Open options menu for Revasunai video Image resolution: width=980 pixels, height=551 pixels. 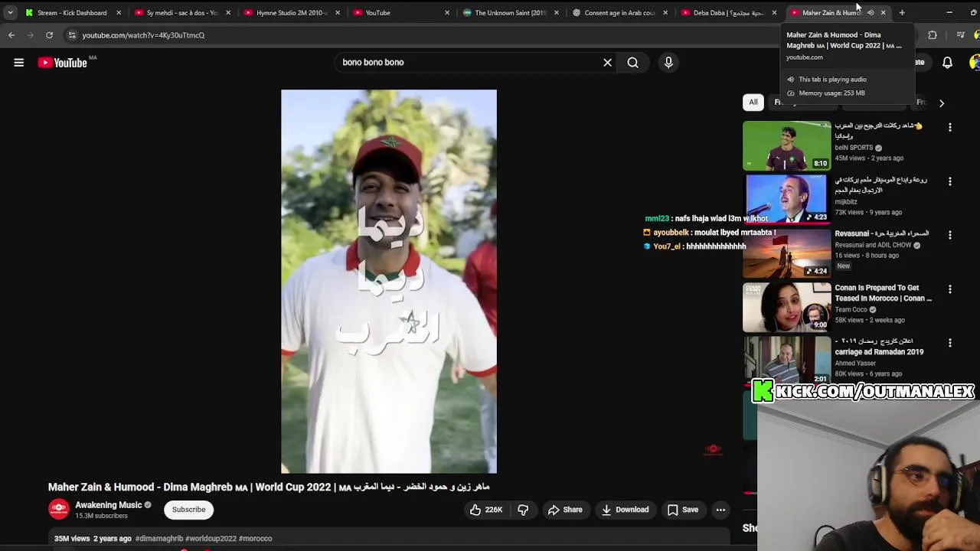950,235
